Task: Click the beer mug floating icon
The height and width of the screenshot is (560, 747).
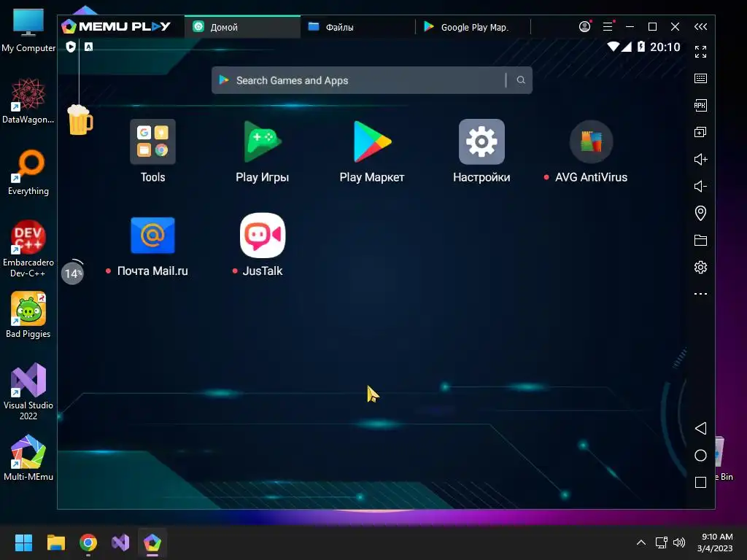Action: click(80, 120)
